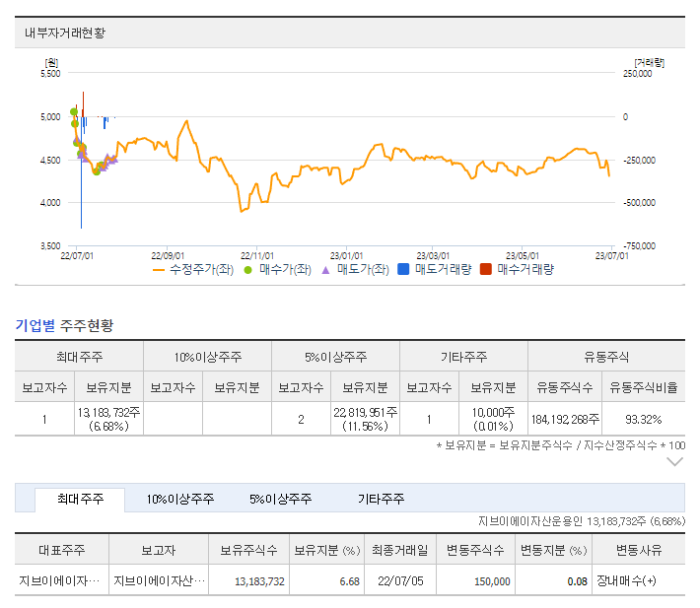700x608 pixels.
Task: Click the 22,819,951주 (11.56%) cell
Action: point(365,420)
